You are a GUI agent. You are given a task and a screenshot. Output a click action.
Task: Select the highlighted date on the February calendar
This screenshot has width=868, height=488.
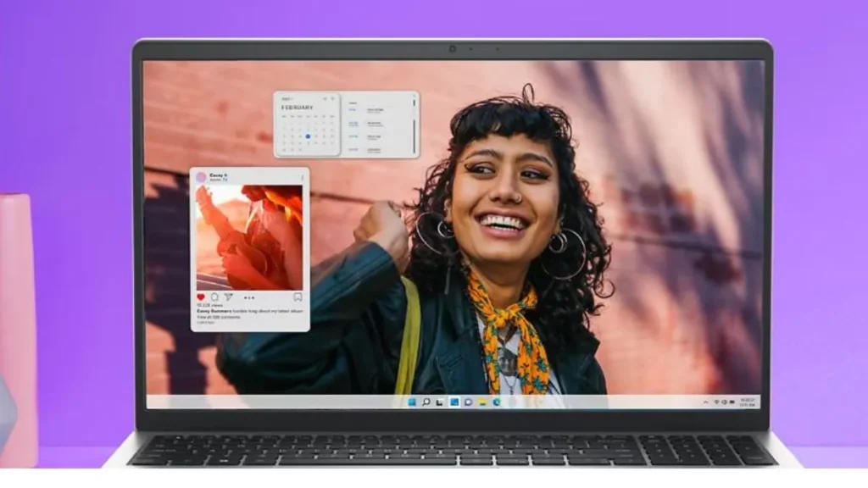(308, 136)
